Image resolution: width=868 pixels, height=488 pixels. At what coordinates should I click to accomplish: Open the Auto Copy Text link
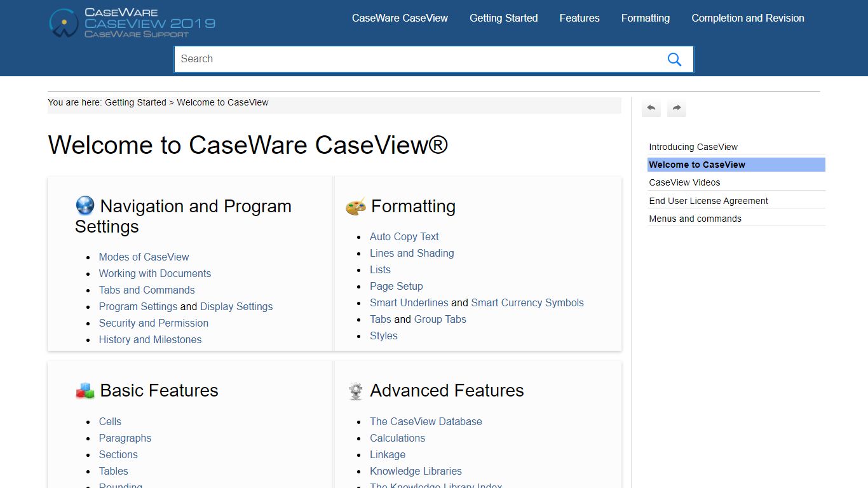tap(404, 236)
